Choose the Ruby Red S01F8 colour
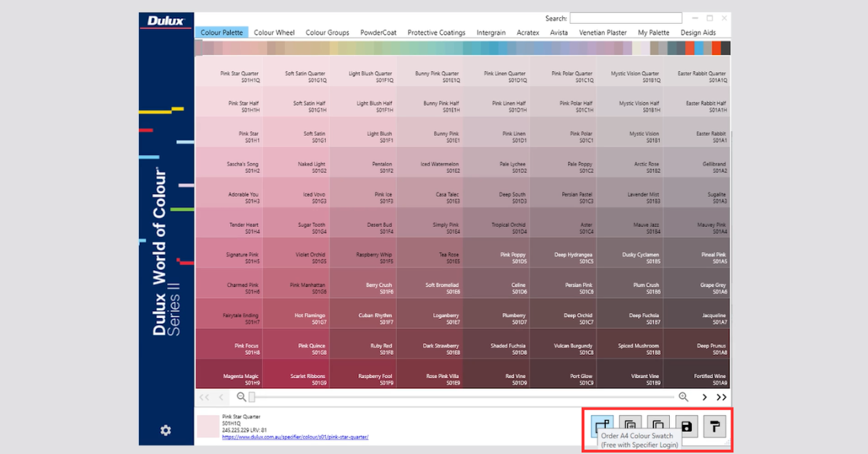 coord(362,344)
